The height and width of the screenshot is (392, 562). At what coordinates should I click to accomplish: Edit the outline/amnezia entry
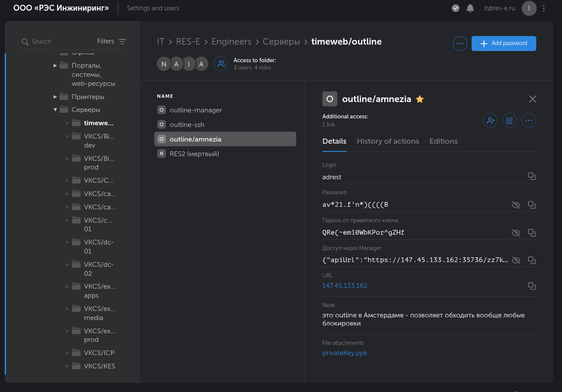pyautogui.click(x=509, y=121)
